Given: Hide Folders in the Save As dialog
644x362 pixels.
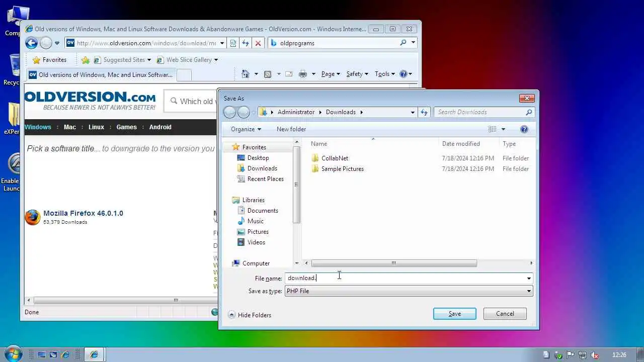Looking at the screenshot, I should point(250,315).
